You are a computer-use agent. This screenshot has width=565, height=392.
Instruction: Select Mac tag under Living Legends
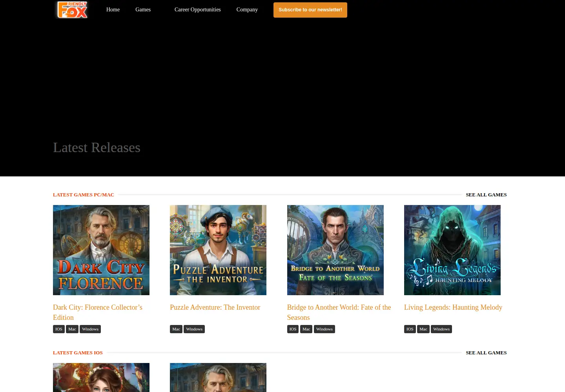pyautogui.click(x=423, y=329)
